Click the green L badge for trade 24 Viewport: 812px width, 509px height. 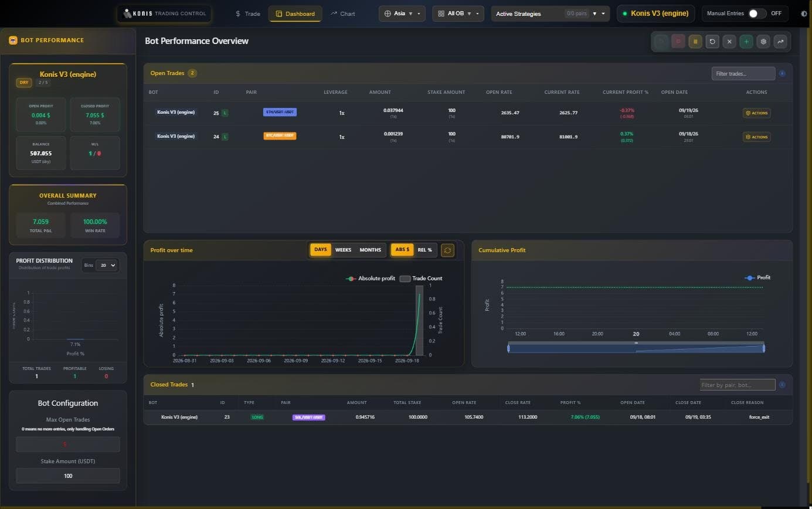pos(225,137)
